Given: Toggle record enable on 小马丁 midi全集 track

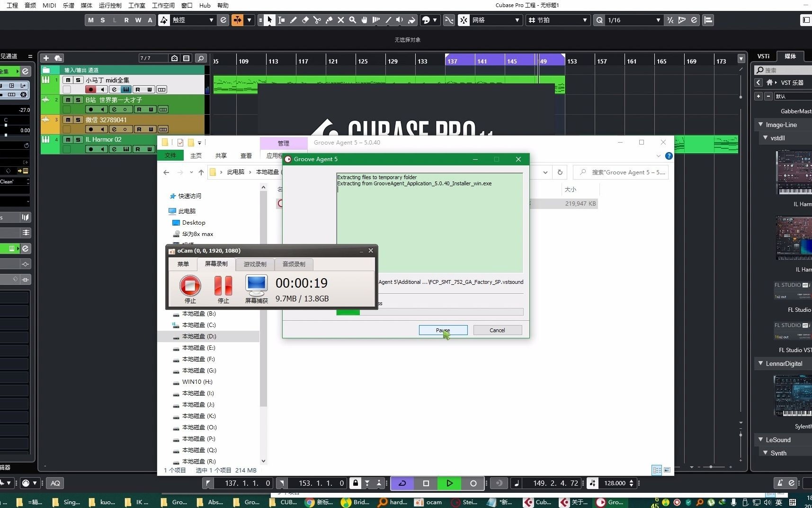Looking at the screenshot, I should point(91,90).
